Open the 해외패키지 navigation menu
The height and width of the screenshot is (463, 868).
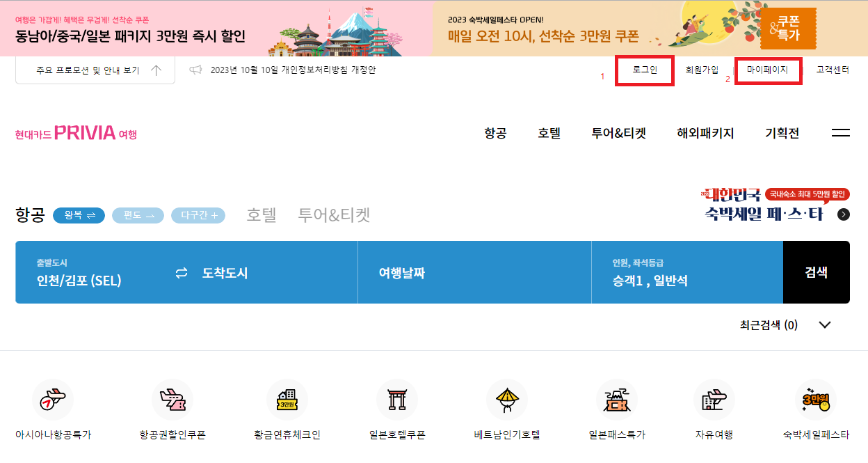tap(706, 132)
